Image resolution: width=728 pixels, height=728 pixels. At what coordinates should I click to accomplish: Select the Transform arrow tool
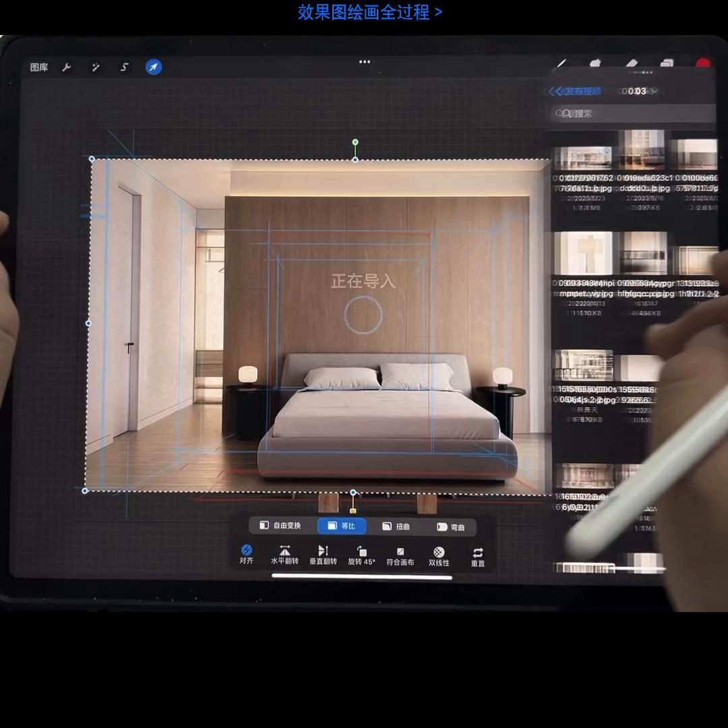point(153,67)
